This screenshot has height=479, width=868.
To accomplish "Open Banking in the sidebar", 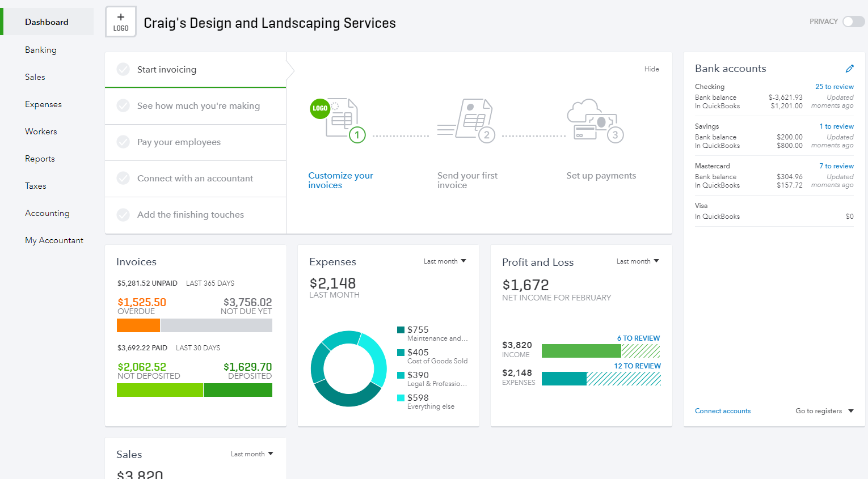I will pyautogui.click(x=41, y=50).
